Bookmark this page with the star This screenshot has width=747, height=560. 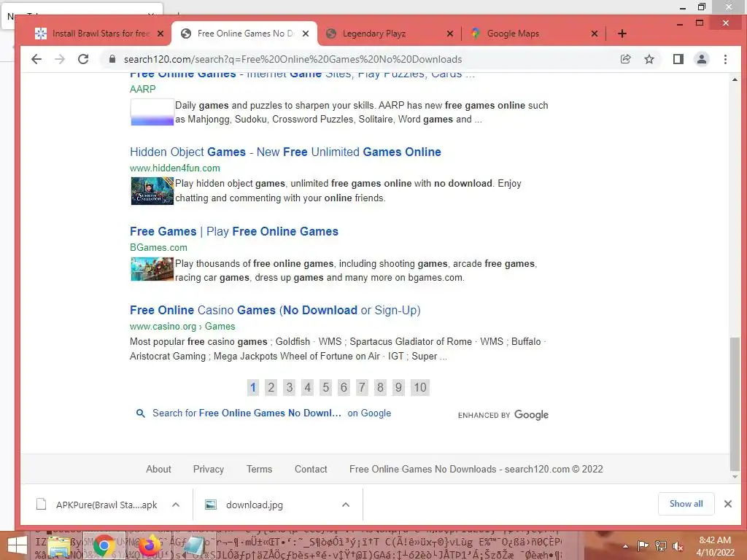click(x=649, y=59)
